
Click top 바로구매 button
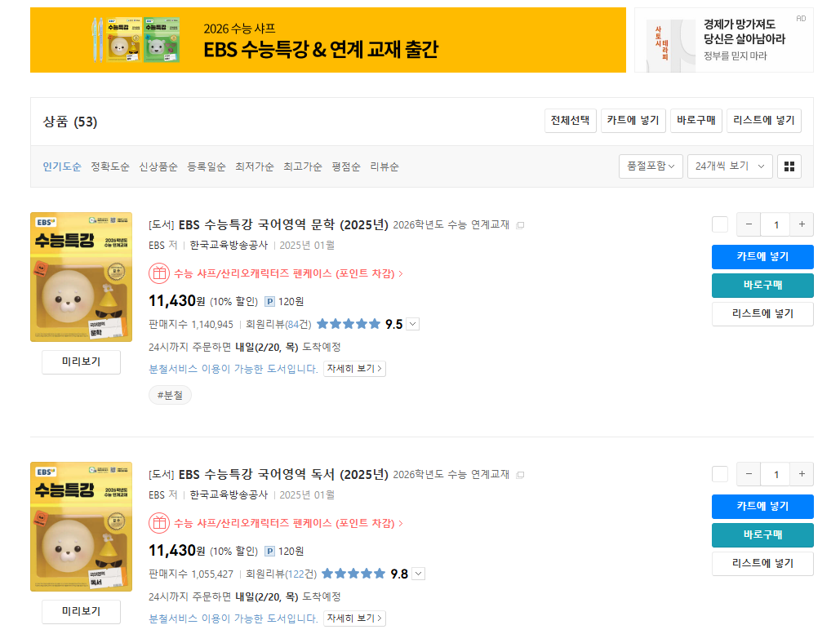(696, 121)
